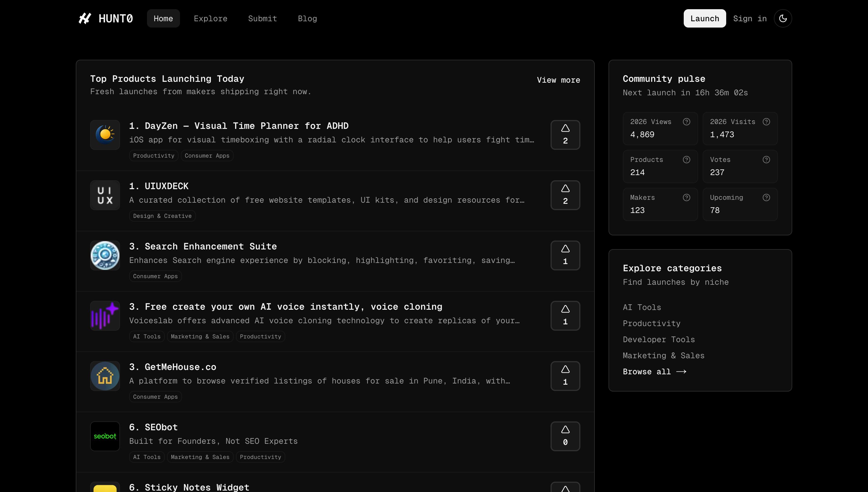868x492 pixels.
Task: Open the Votes info icon
Action: (x=766, y=160)
